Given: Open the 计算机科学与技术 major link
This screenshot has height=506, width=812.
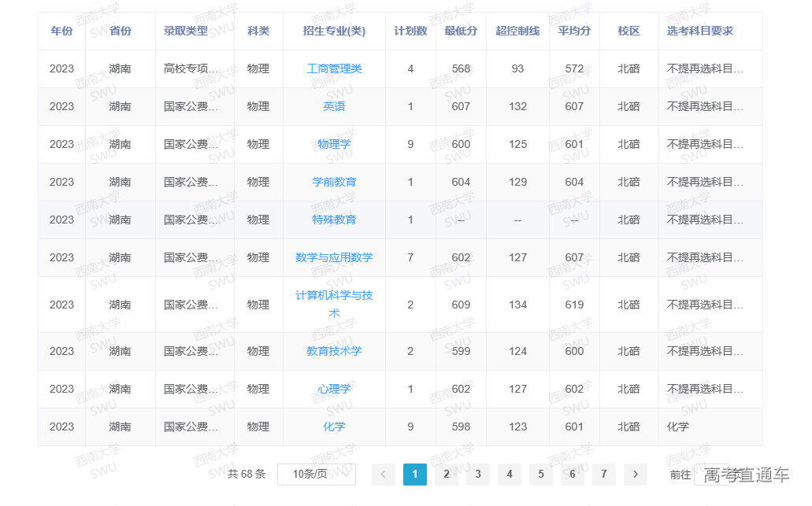Looking at the screenshot, I should [334, 305].
